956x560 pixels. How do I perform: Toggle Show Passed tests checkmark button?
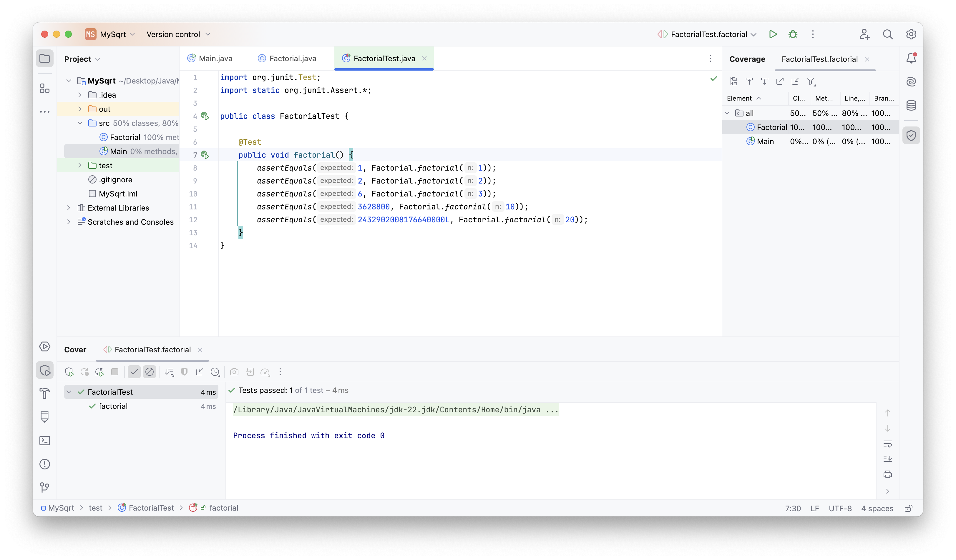pos(134,372)
